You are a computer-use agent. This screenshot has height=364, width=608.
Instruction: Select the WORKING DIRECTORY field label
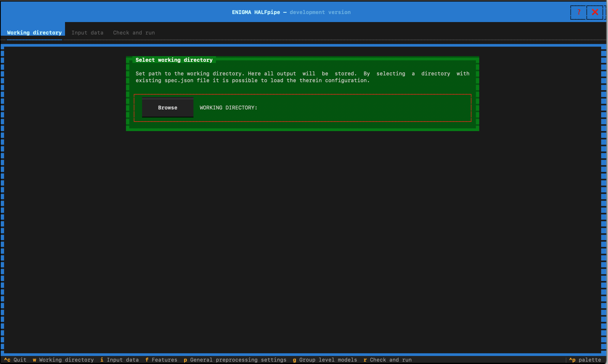pyautogui.click(x=228, y=107)
